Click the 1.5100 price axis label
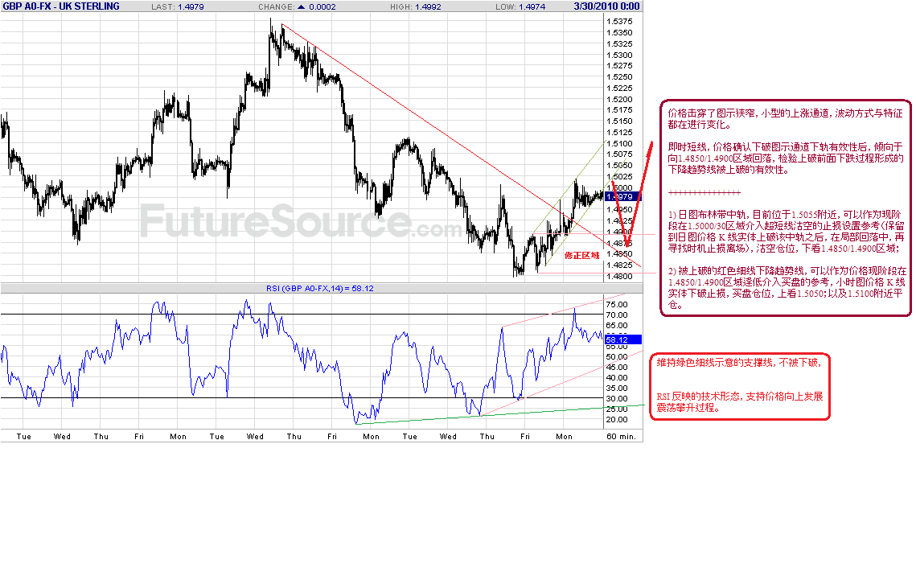Screen dimensions: 916x588 pos(619,143)
